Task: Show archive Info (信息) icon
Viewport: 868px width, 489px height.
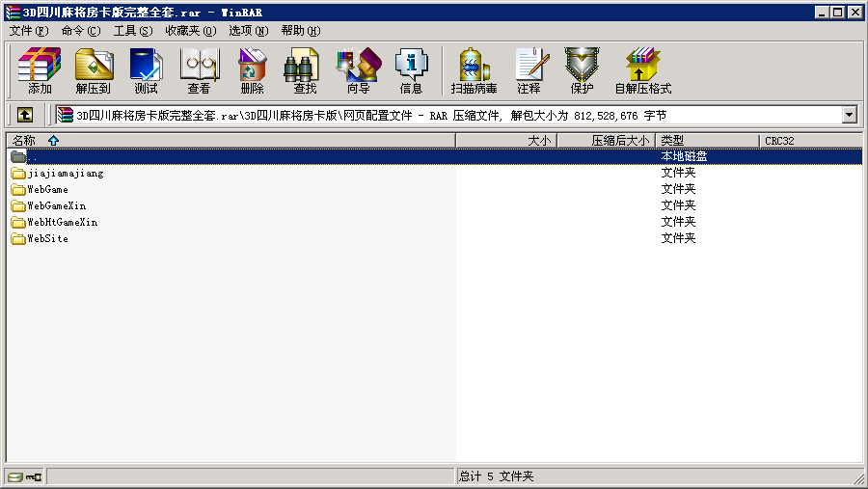Action: (x=411, y=71)
